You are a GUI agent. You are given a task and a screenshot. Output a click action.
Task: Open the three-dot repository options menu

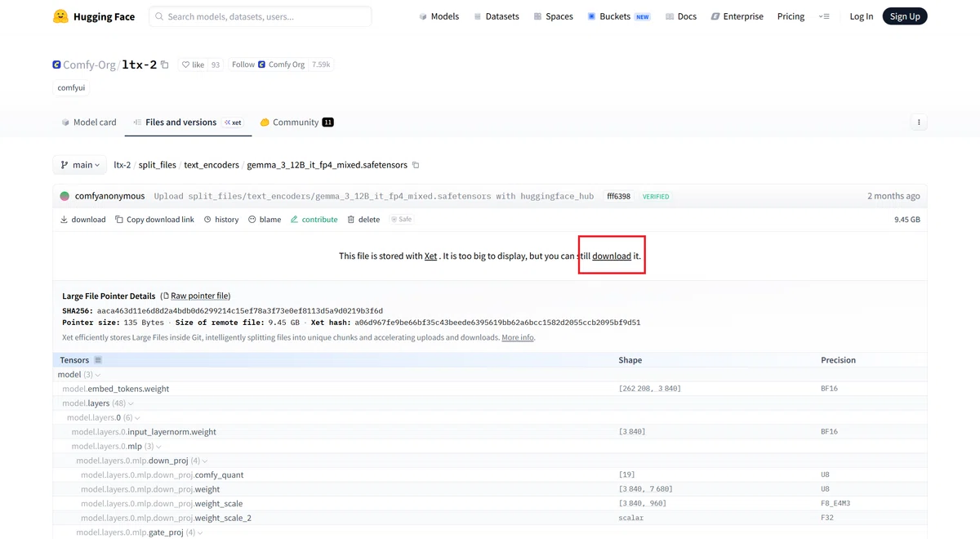[x=919, y=122]
